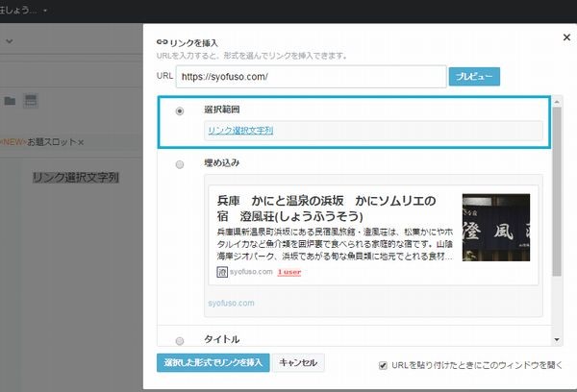Close the link insert dialog
The width and height of the screenshot is (577, 392).
(566, 37)
